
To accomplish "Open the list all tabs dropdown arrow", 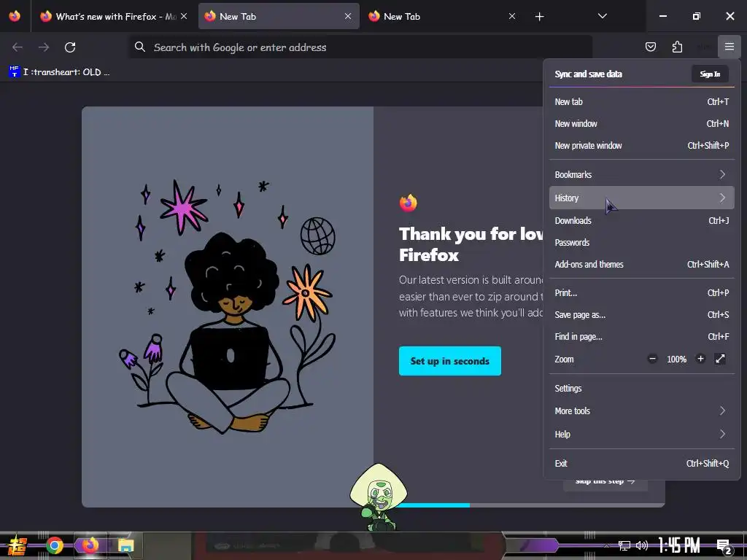I will click(602, 16).
